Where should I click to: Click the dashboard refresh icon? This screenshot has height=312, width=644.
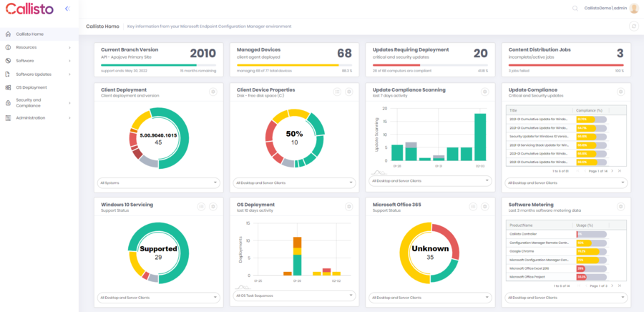pos(633,26)
